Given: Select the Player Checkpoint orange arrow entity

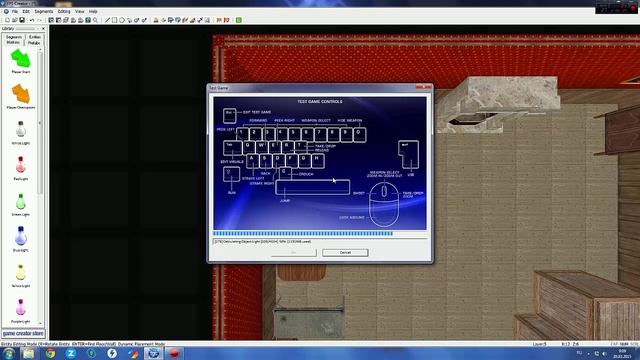Looking at the screenshot, I should pyautogui.click(x=20, y=96).
